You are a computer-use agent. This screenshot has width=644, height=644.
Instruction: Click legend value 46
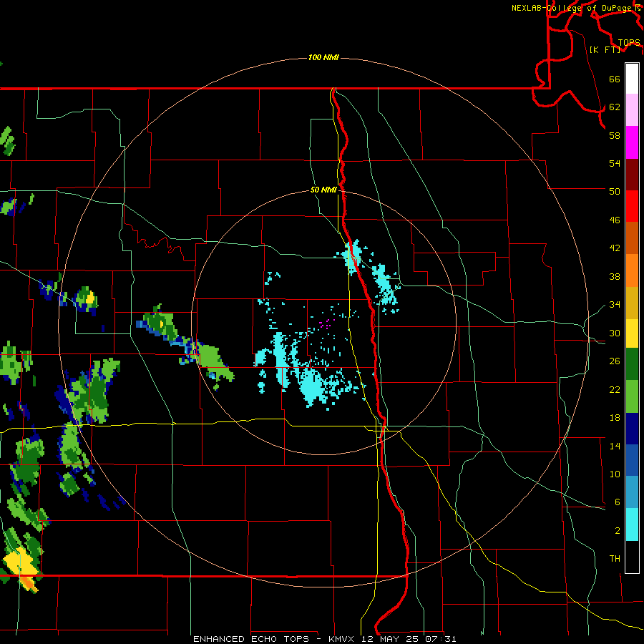[x=615, y=220]
